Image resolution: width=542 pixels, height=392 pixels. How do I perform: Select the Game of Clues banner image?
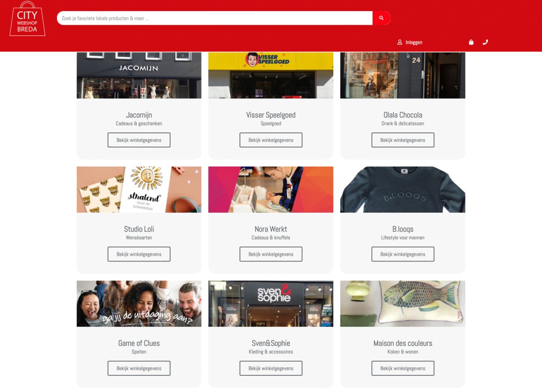[x=139, y=303]
